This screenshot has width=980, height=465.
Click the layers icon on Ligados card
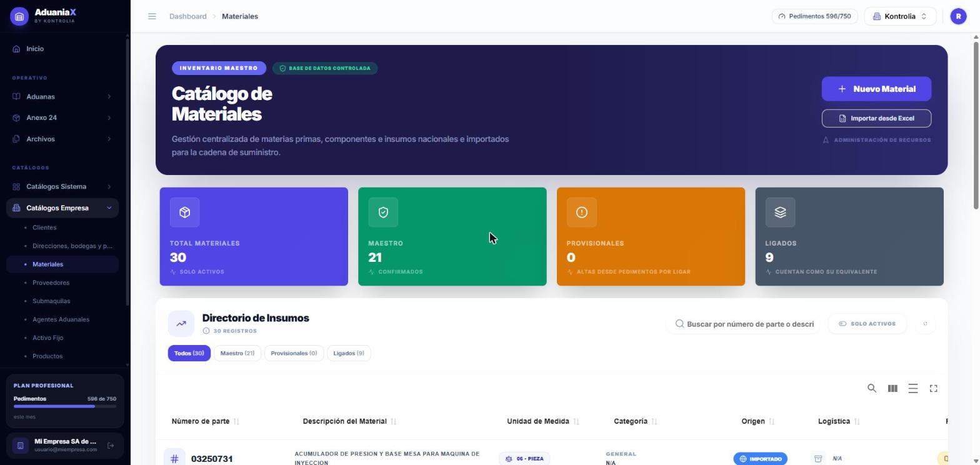780,212
